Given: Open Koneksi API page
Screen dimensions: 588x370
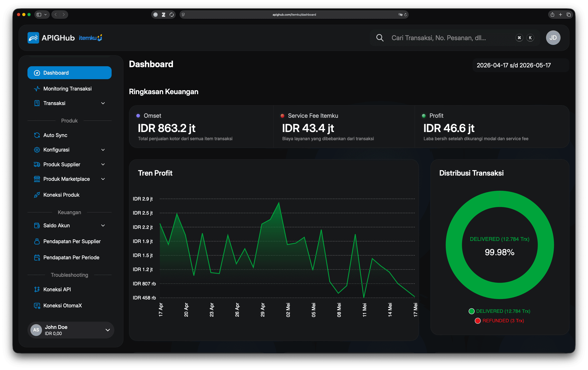Looking at the screenshot, I should tap(69, 289).
